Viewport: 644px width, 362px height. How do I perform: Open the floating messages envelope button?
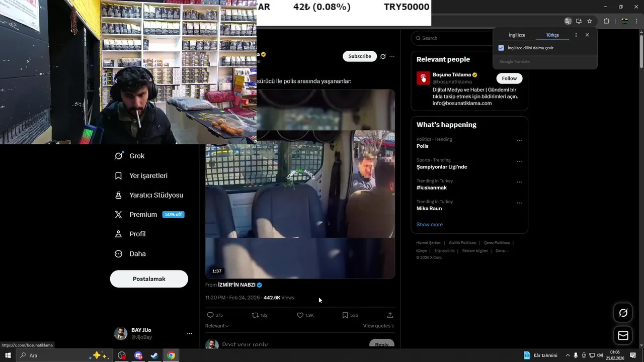623,336
